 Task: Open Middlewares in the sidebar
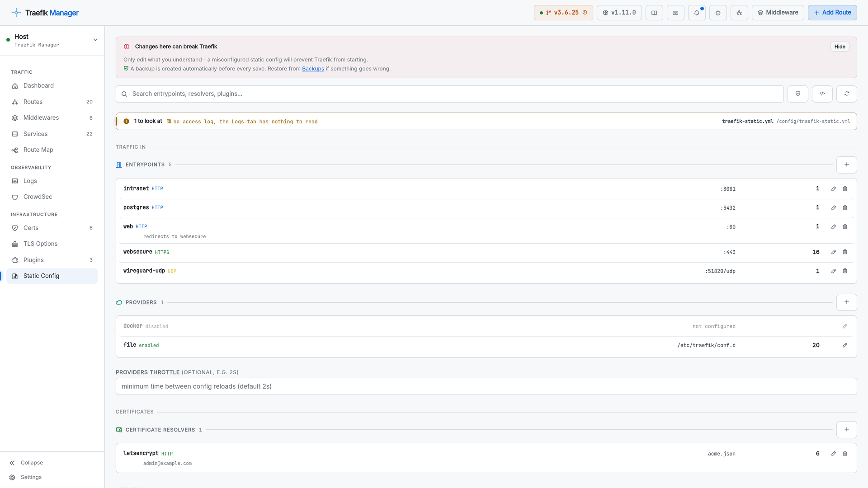coord(52,118)
